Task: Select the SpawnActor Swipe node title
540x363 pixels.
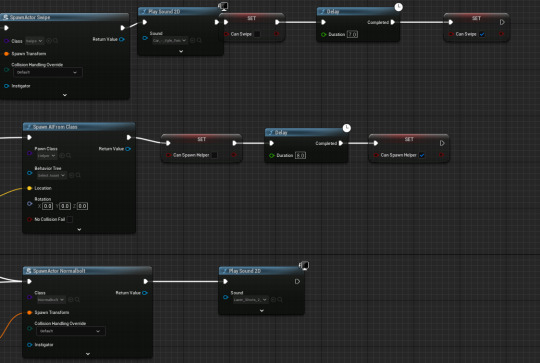Action: point(30,17)
